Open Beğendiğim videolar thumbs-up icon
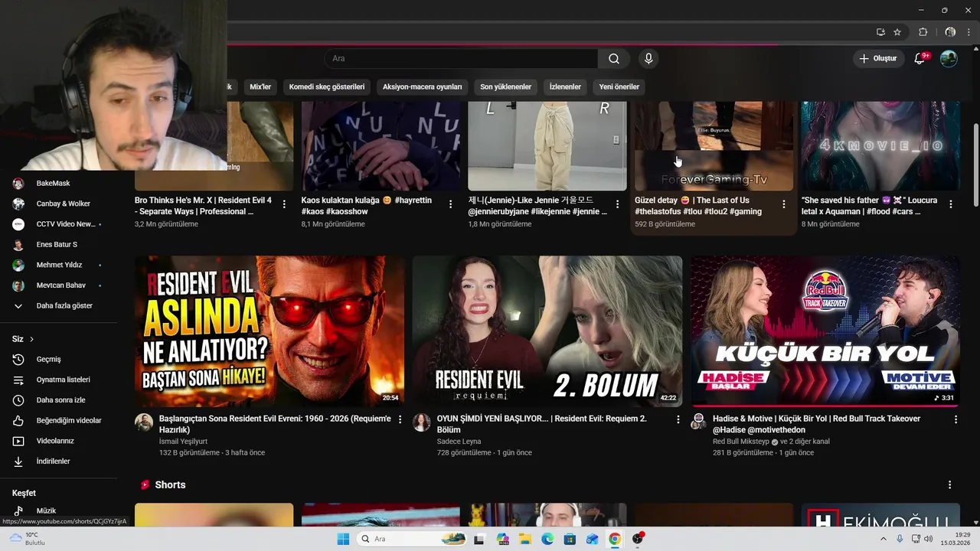Viewport: 980px width, 551px height. pyautogui.click(x=19, y=421)
